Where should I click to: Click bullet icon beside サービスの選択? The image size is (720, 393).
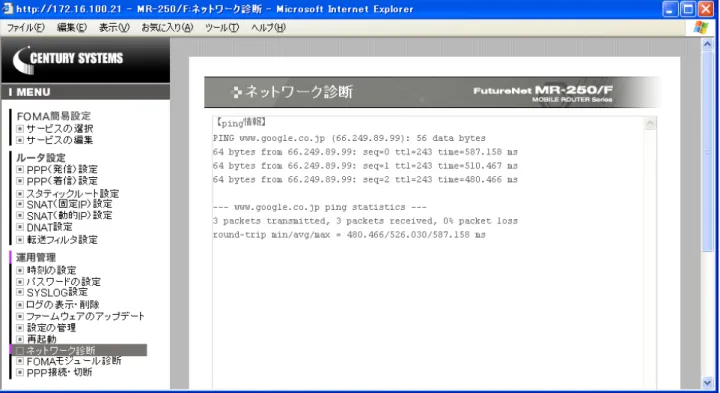point(20,129)
